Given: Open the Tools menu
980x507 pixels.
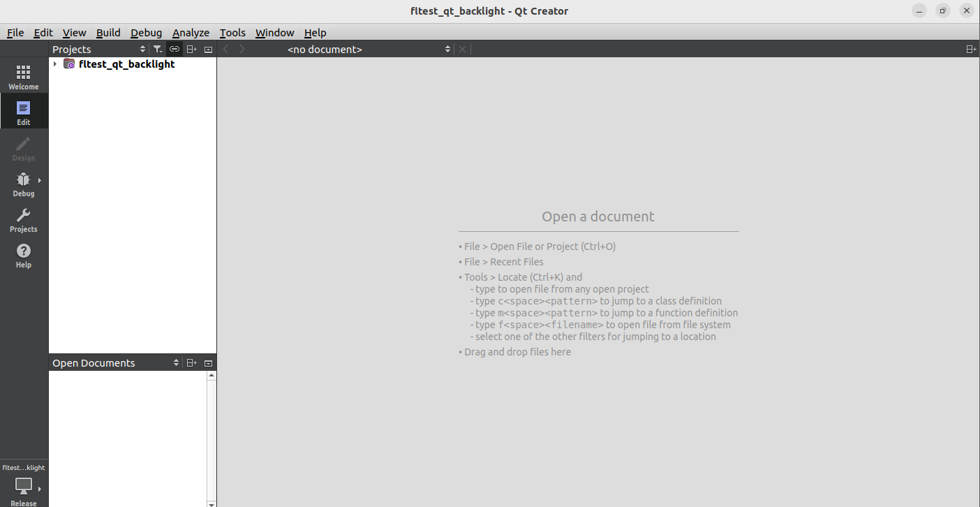Looking at the screenshot, I should pyautogui.click(x=232, y=33).
